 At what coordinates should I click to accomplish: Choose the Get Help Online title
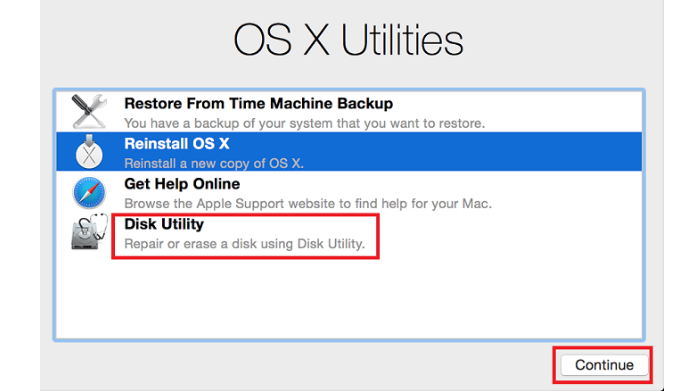(x=182, y=184)
